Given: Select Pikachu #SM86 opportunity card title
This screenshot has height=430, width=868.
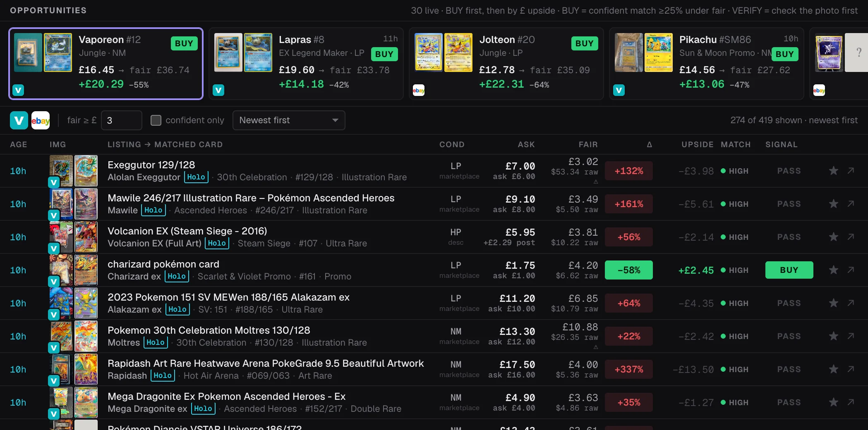Looking at the screenshot, I should [x=715, y=40].
